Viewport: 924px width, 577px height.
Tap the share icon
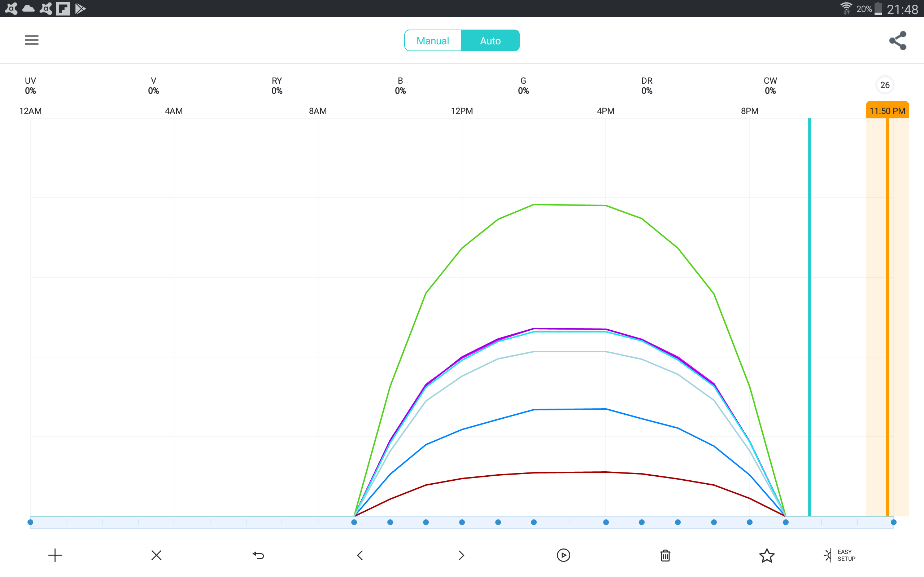(x=897, y=40)
